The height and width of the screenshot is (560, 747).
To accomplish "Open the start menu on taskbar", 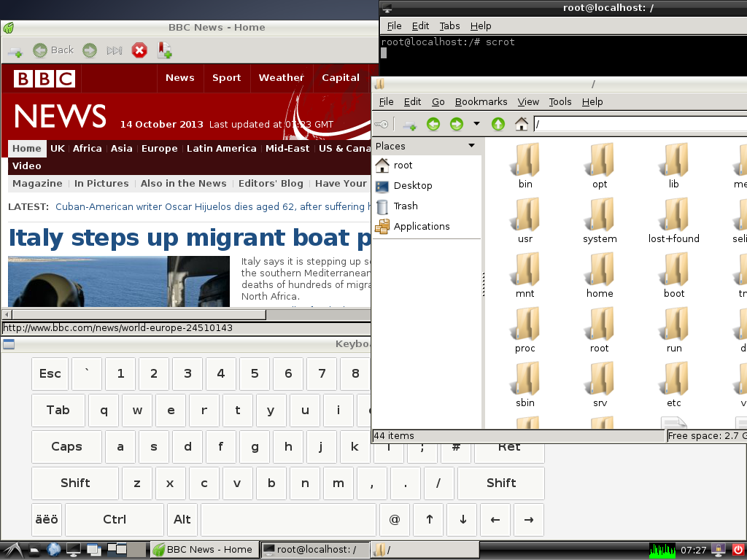I will tap(12, 550).
